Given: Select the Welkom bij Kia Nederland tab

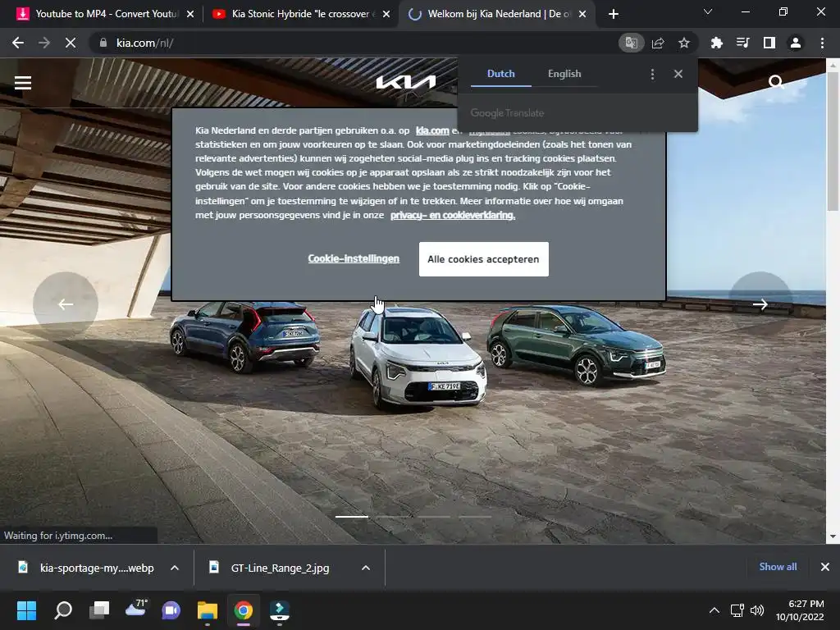Looking at the screenshot, I should coord(495,14).
